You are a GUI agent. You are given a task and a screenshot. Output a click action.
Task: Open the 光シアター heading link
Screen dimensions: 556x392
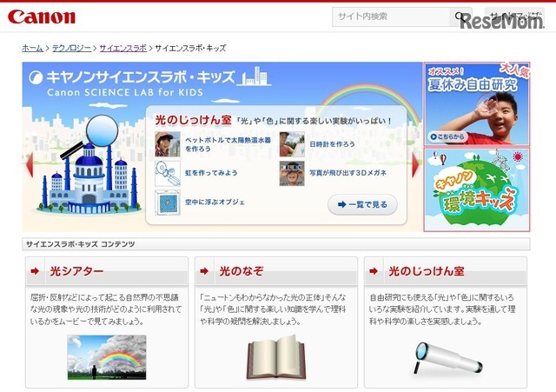(x=76, y=271)
